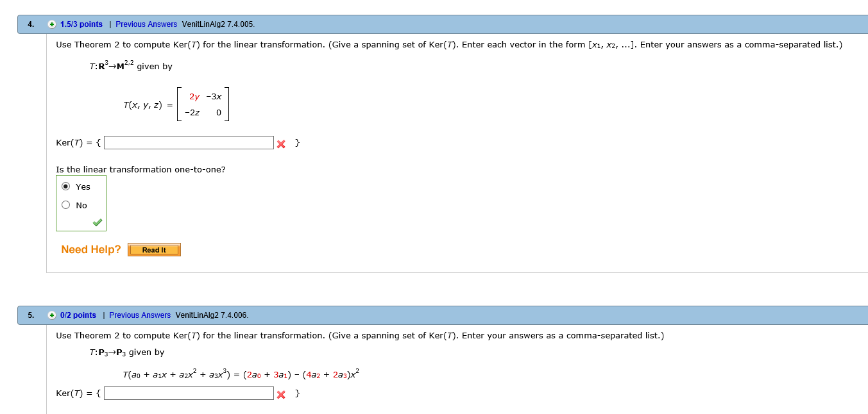The image size is (868, 414).
Task: Click the Read It button icon
Action: coord(154,250)
